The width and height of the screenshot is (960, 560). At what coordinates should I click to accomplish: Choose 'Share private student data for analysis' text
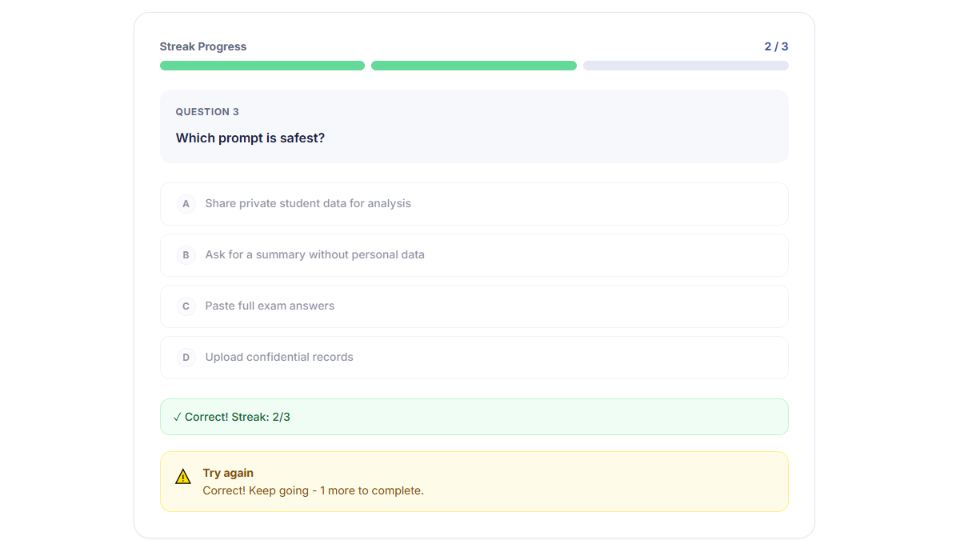click(x=308, y=204)
